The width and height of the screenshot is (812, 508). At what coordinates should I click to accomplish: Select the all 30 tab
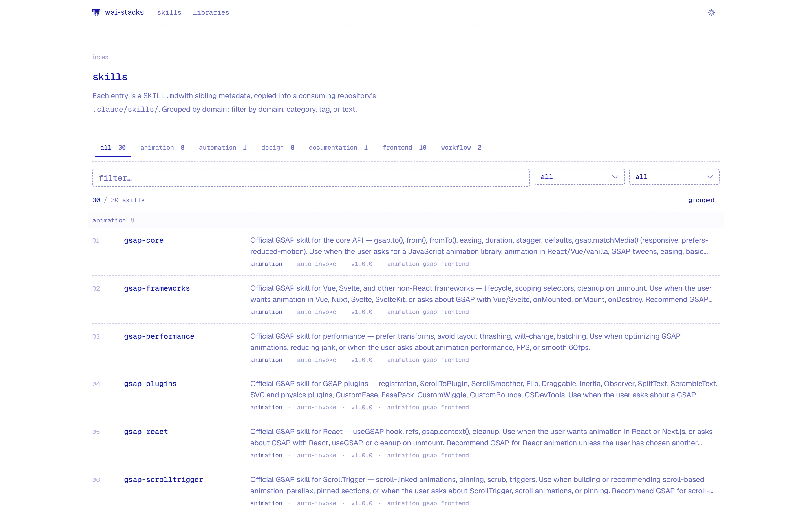(113, 148)
